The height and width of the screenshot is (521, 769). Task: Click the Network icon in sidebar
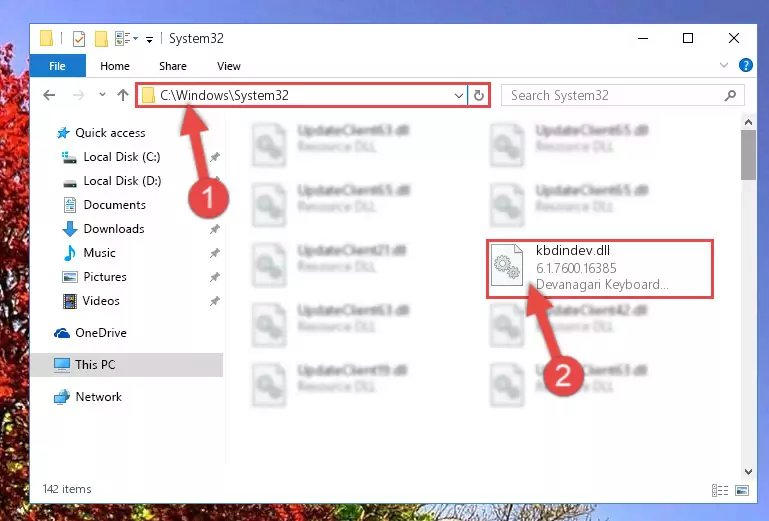pos(62,397)
